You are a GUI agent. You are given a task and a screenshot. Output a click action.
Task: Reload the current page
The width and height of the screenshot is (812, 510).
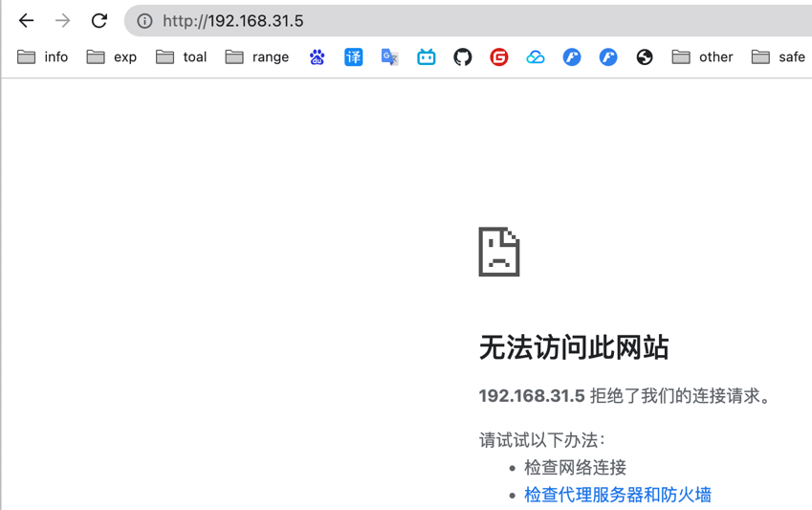tap(99, 20)
